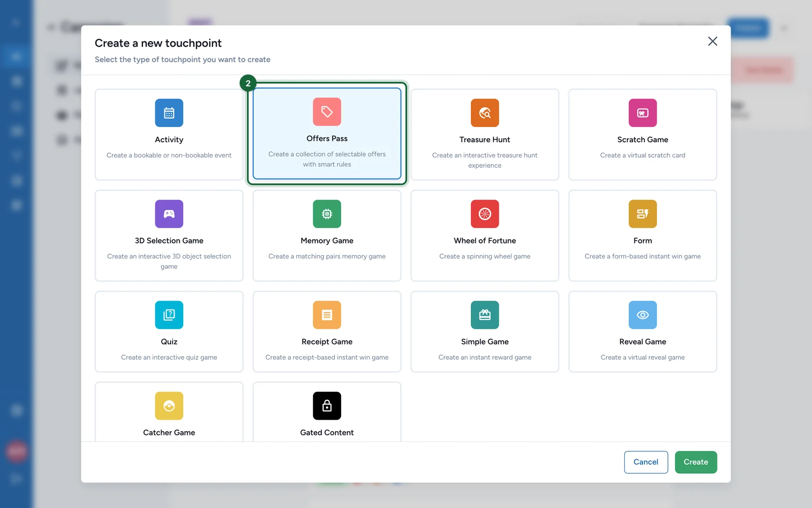Click 'Create a virtual scratch card' description
The height and width of the screenshot is (508, 812).
tap(642, 155)
